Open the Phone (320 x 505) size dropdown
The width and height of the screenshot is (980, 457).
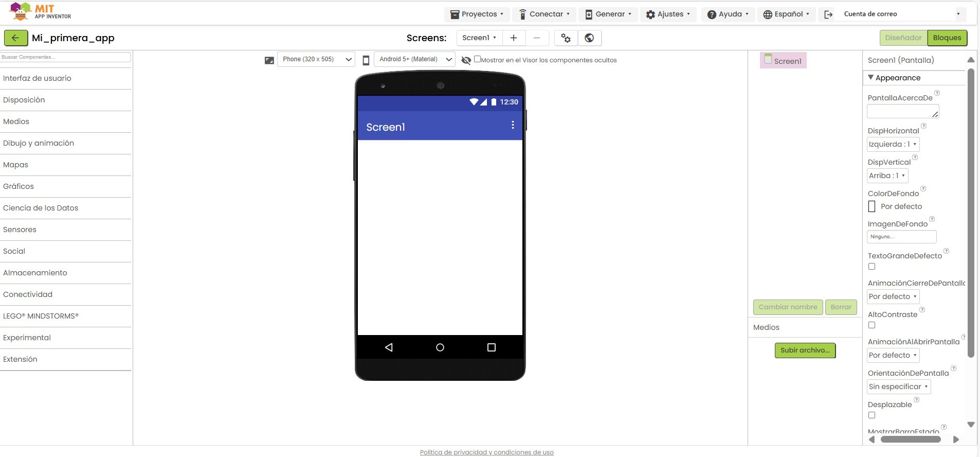[316, 59]
